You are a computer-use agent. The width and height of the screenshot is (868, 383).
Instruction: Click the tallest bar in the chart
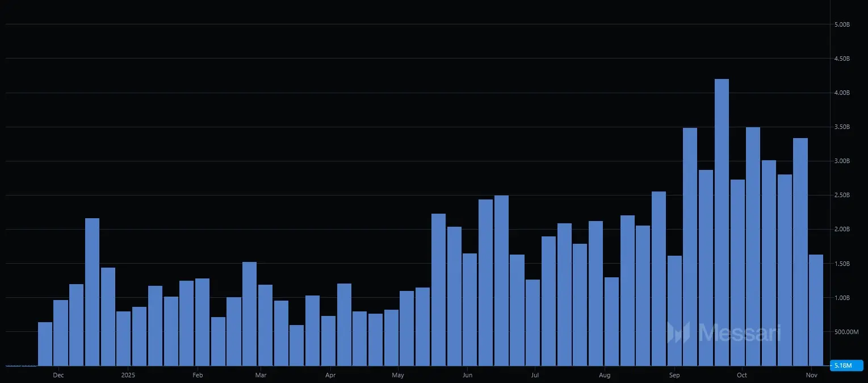722,222
